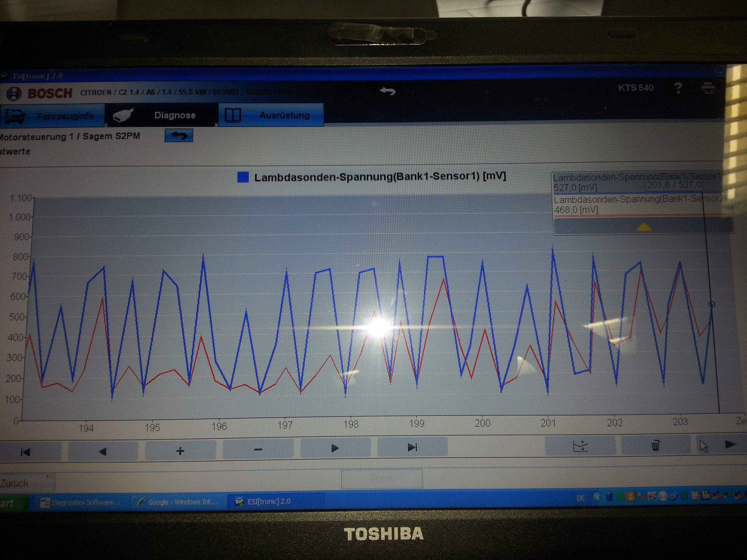Image resolution: width=747 pixels, height=560 pixels.
Task: Zoom out with the minus button
Action: coord(258,450)
